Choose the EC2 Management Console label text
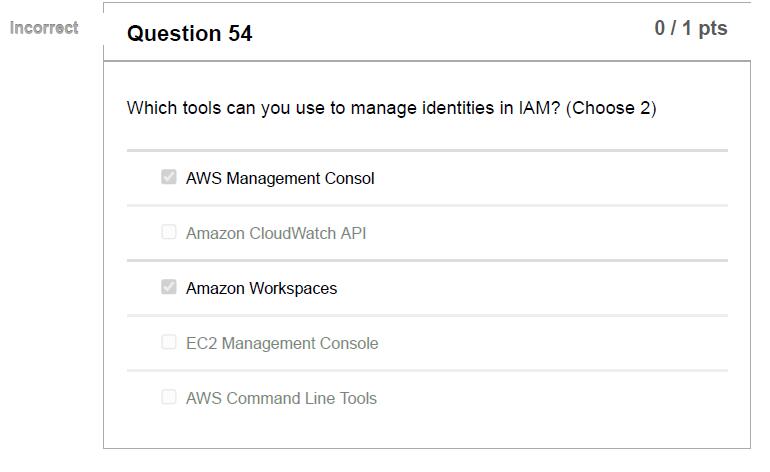The width and height of the screenshot is (770, 472). (282, 344)
